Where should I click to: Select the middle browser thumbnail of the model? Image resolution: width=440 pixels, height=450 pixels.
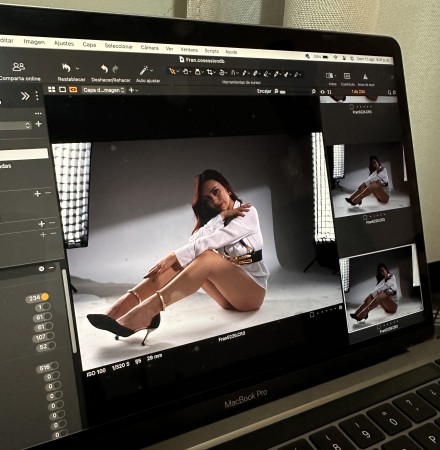(x=370, y=179)
